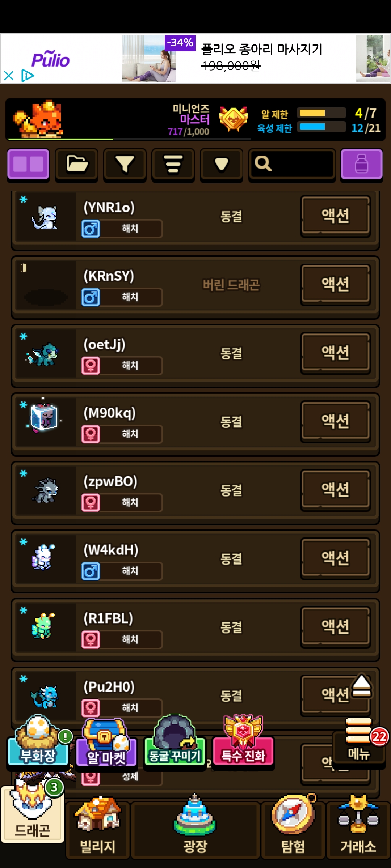
Task: Open the 부화장 hatchery nest icon
Action: tap(38, 740)
